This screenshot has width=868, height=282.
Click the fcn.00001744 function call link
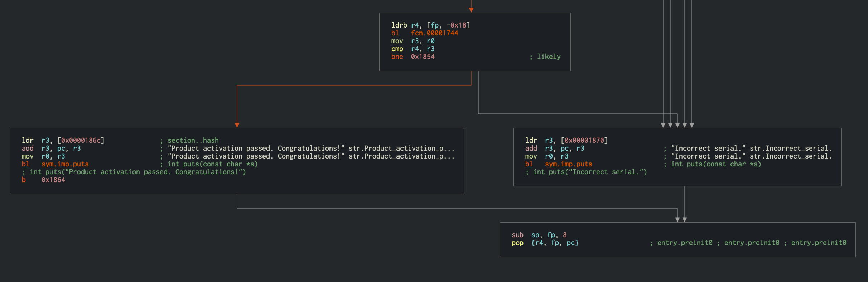[434, 33]
